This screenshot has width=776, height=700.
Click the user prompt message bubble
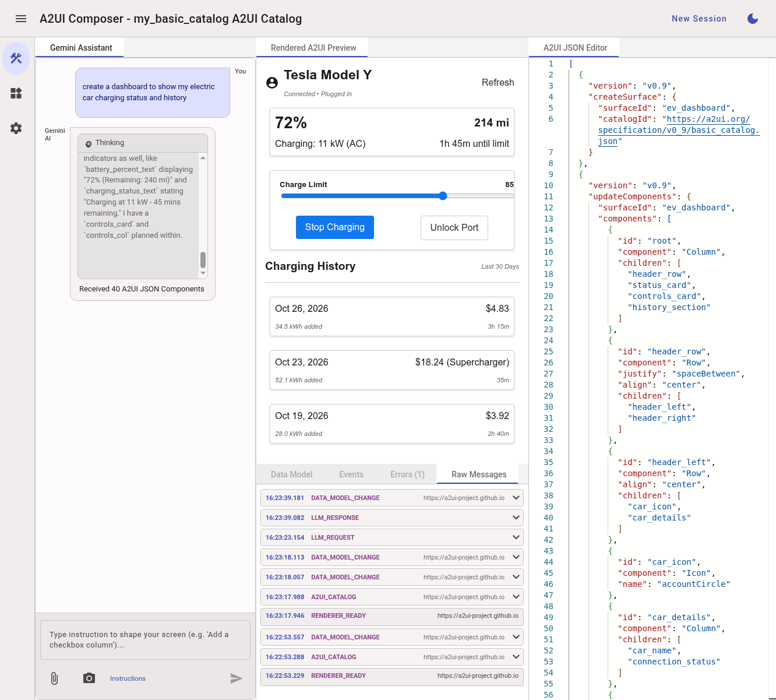click(x=153, y=92)
